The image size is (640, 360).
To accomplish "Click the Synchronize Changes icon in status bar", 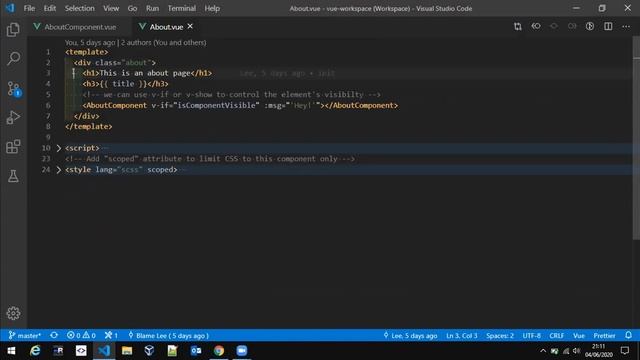I will [54, 336].
